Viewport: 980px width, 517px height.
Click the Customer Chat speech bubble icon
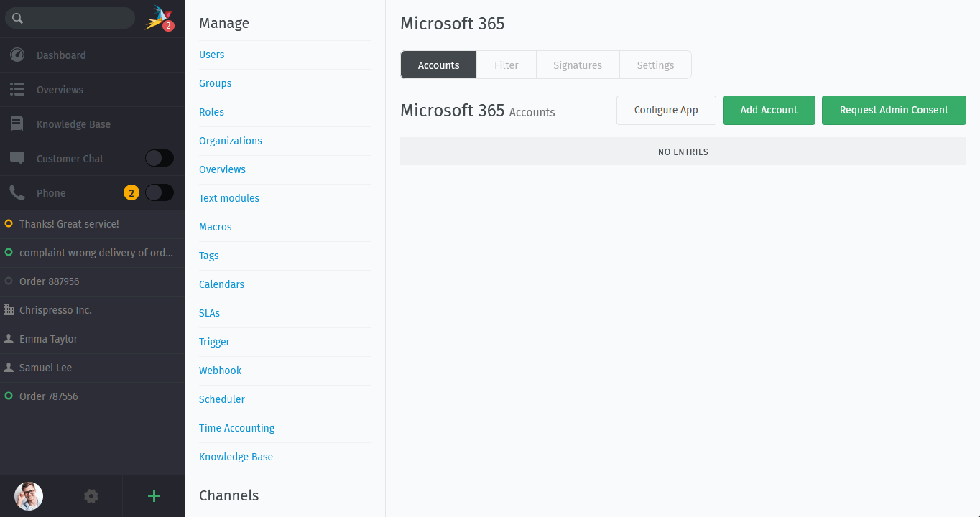(17, 159)
